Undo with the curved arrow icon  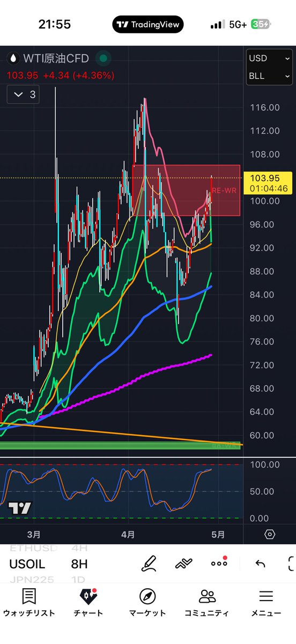click(x=261, y=563)
